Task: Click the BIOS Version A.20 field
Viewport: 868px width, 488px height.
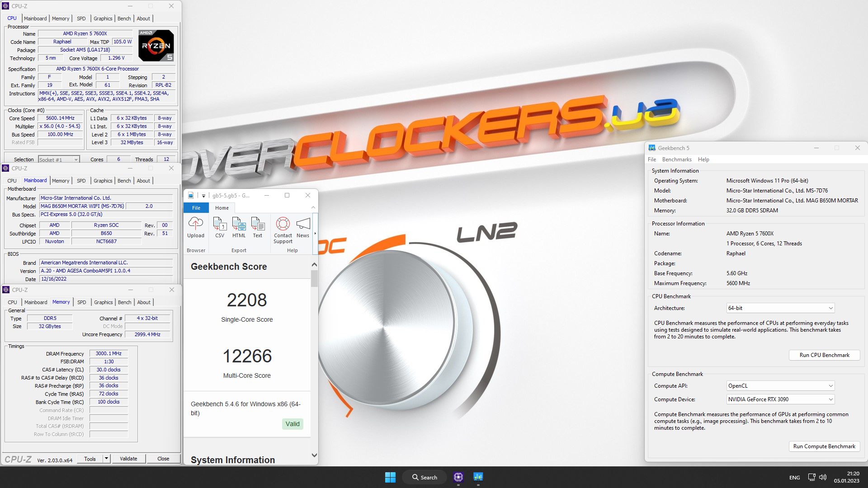Action: (x=106, y=271)
